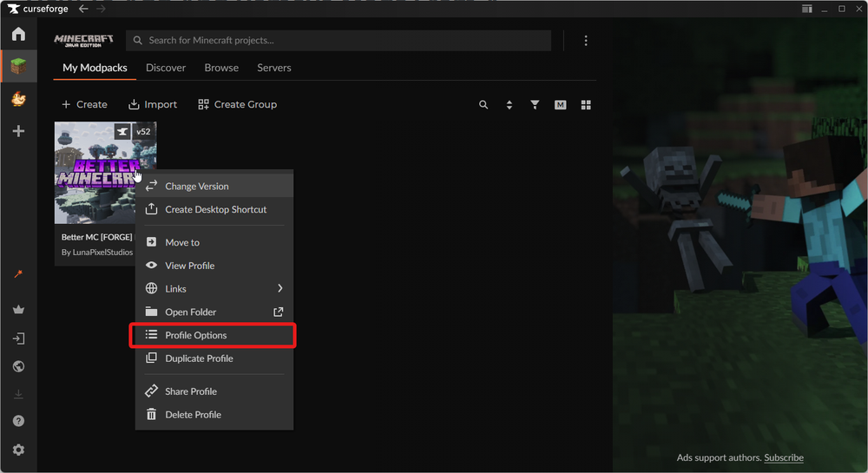Click the anvil badge on Better MC thumbnail

123,132
